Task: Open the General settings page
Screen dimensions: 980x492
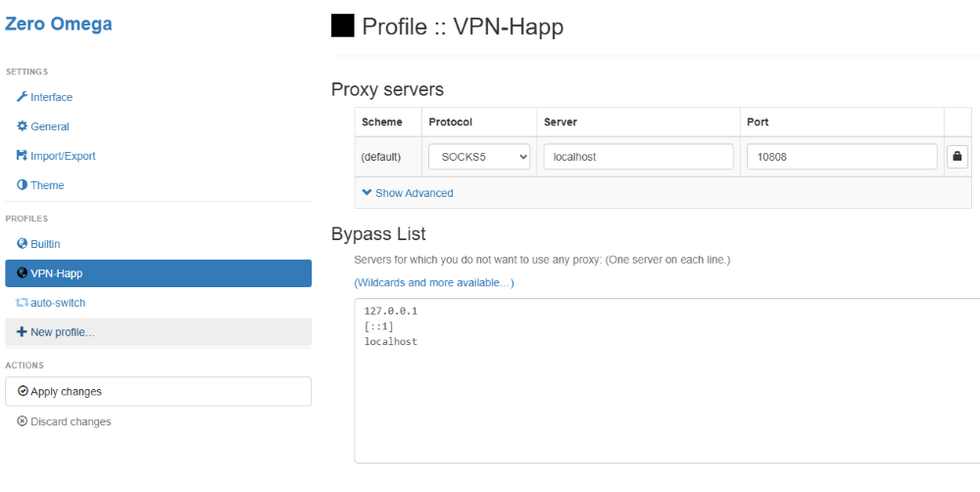Action: [49, 126]
